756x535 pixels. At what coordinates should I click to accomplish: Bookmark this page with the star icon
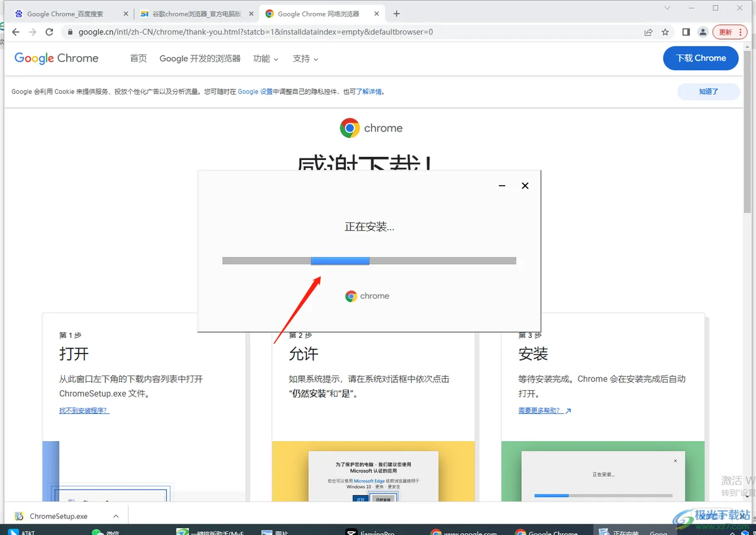pyautogui.click(x=665, y=32)
